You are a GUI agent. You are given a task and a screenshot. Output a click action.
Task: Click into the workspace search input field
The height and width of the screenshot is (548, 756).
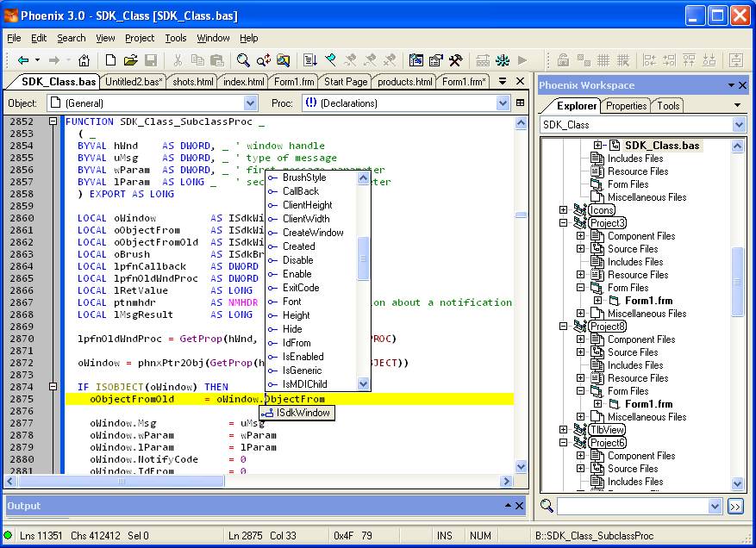point(633,506)
